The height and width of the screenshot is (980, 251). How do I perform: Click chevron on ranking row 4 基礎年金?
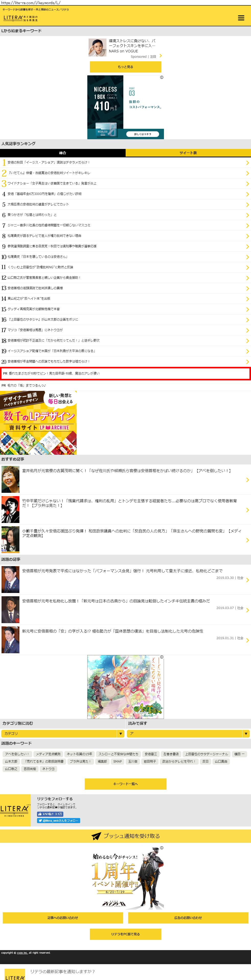click(248, 194)
